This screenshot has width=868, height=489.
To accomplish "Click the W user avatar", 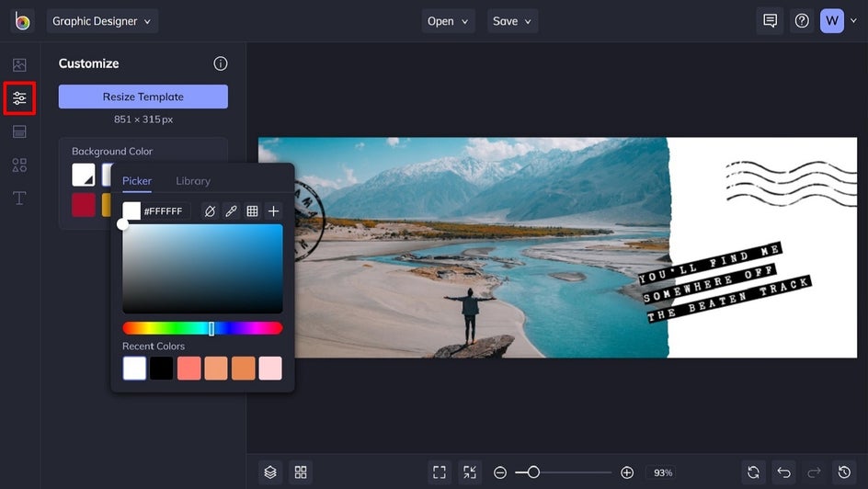I will pos(832,21).
